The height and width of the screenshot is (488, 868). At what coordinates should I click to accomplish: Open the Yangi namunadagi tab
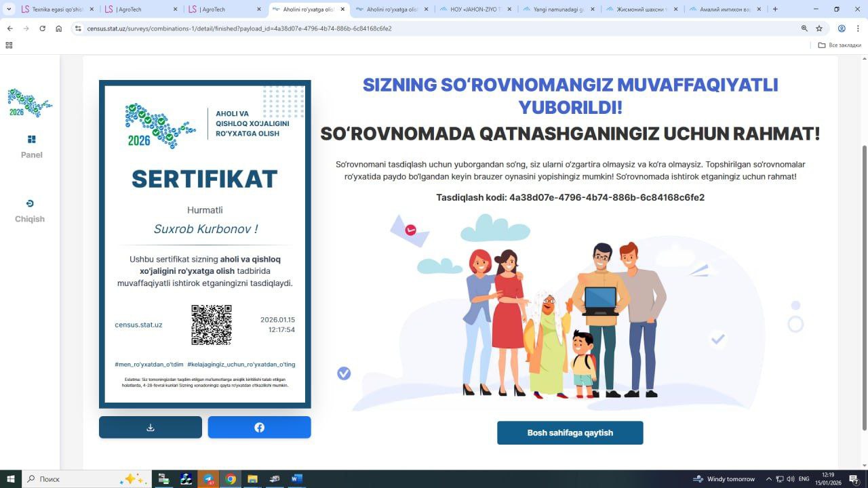tap(558, 9)
